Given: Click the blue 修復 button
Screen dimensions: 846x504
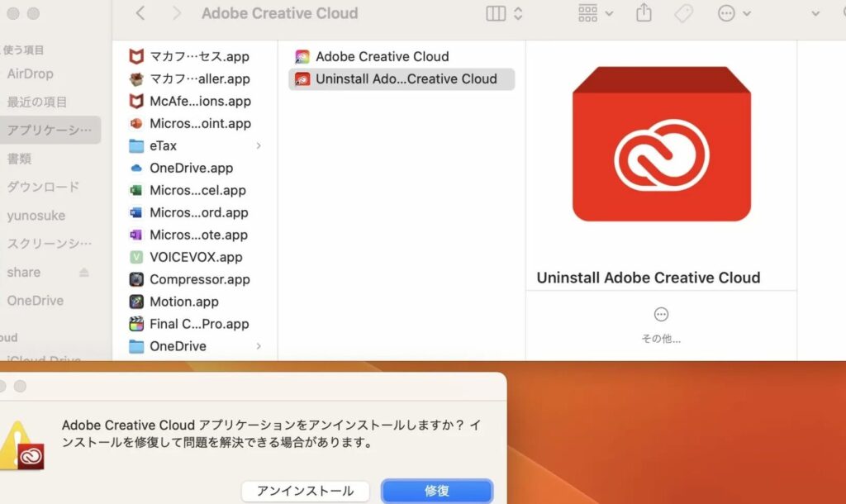Looking at the screenshot, I should point(437,491).
